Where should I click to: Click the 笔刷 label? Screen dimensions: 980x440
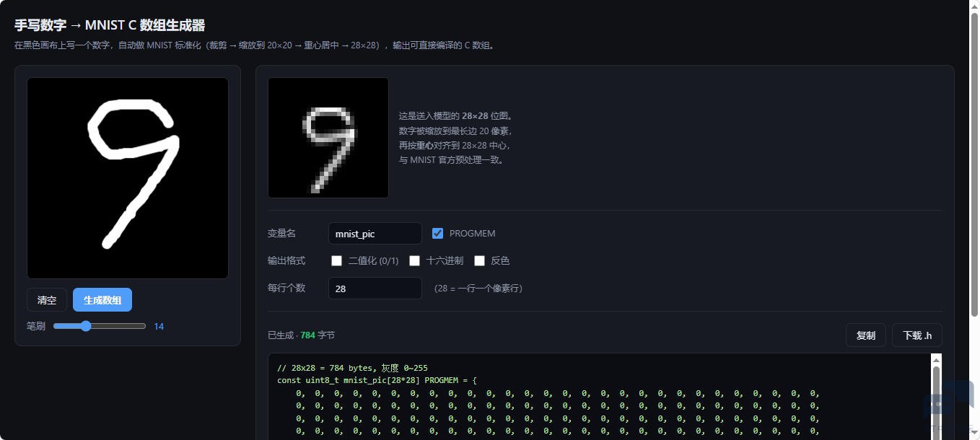tap(36, 326)
